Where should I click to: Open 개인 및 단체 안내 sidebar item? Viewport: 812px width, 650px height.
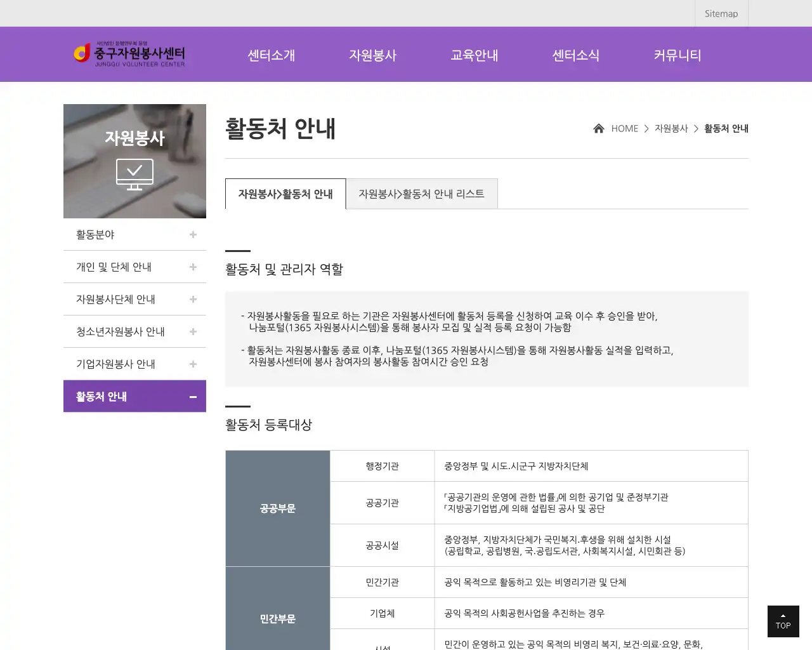pos(134,267)
